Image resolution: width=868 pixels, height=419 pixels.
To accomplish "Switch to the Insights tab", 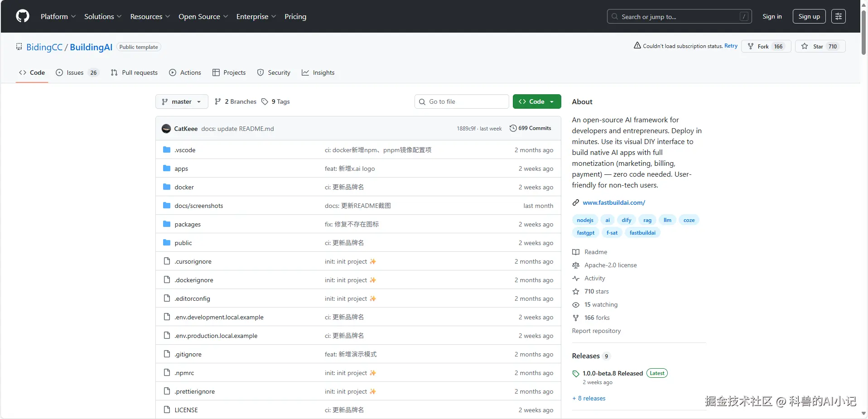I will (318, 72).
